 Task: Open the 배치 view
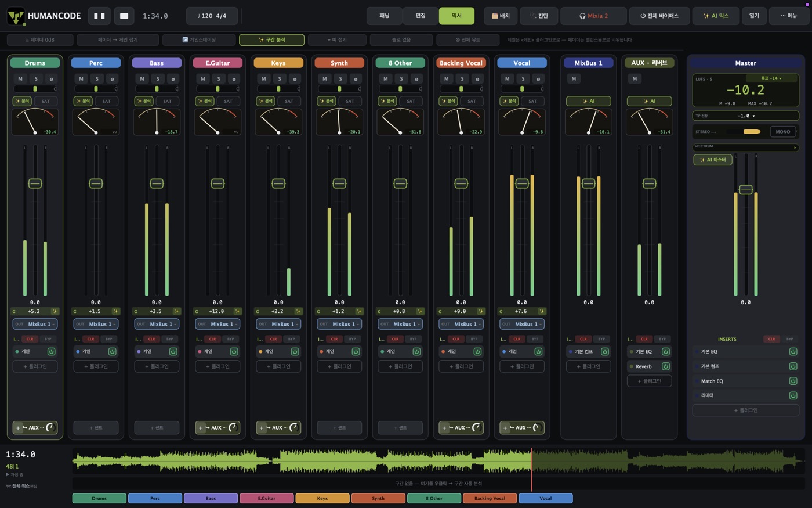point(501,16)
